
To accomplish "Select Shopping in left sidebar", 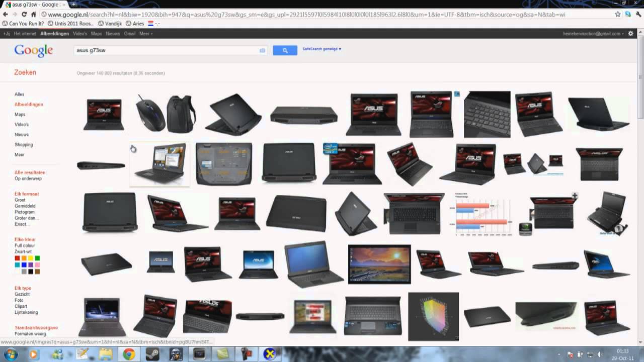I will point(24,145).
